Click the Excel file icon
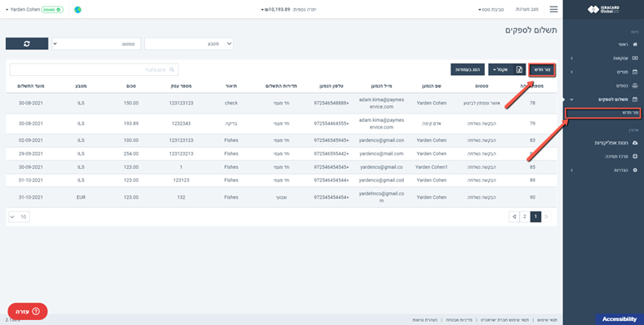 (x=519, y=69)
